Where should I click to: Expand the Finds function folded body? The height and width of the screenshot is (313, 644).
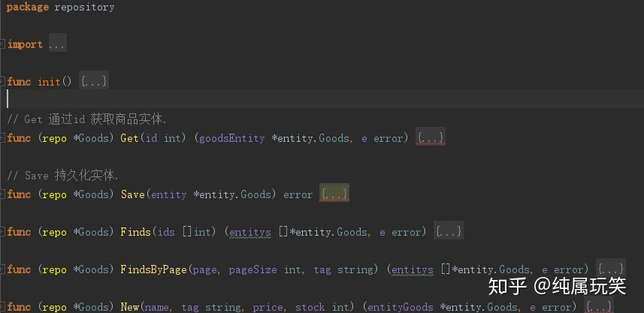[449, 231]
